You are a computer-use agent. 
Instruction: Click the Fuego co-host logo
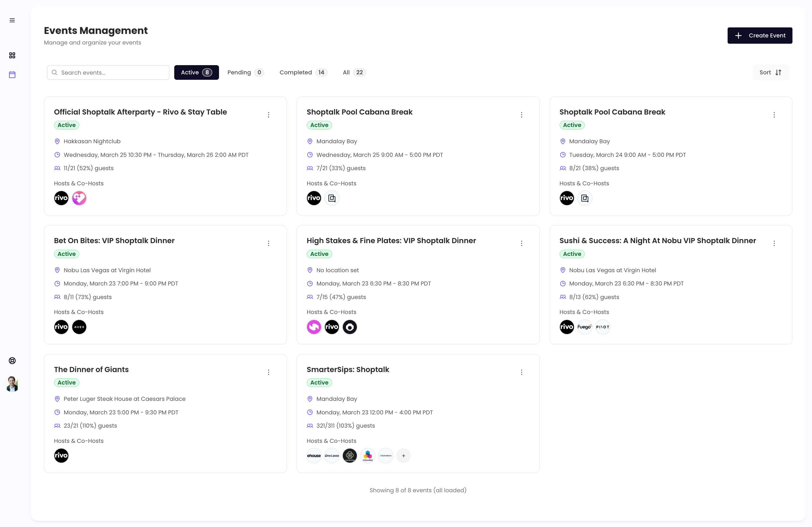[x=585, y=327]
